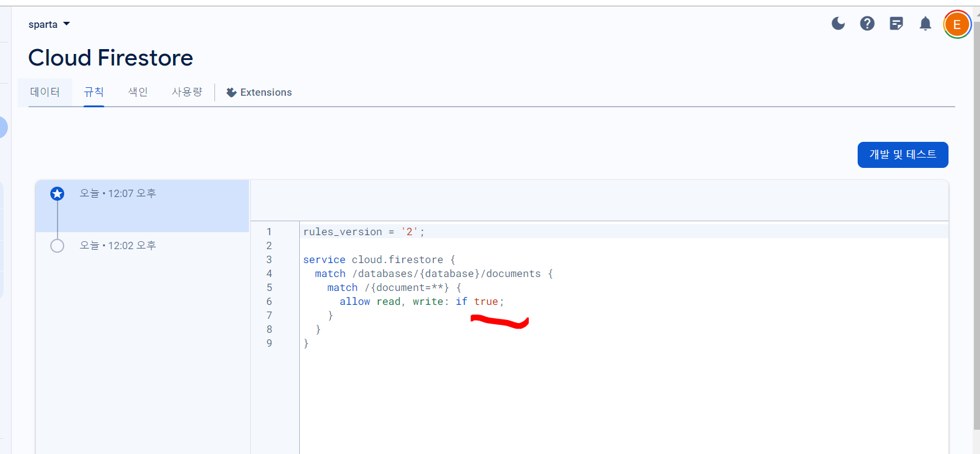Image resolution: width=980 pixels, height=454 pixels.
Task: Switch to the 사용량 tab
Action: [x=187, y=92]
